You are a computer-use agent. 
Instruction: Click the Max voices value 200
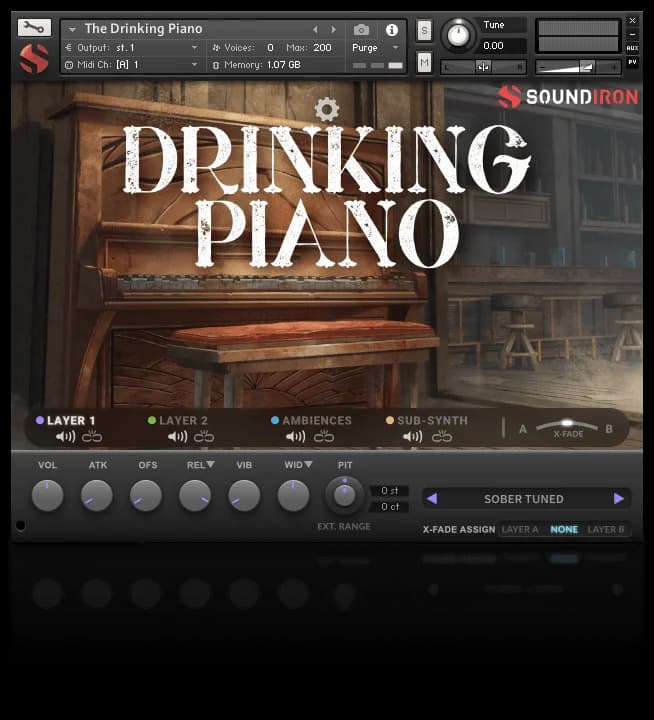322,48
